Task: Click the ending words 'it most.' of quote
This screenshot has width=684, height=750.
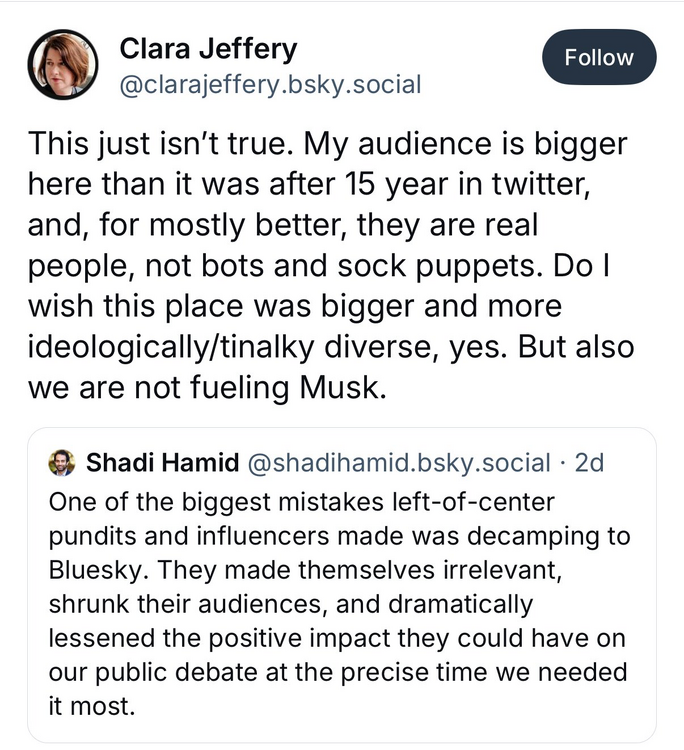Action: pyautogui.click(x=90, y=707)
